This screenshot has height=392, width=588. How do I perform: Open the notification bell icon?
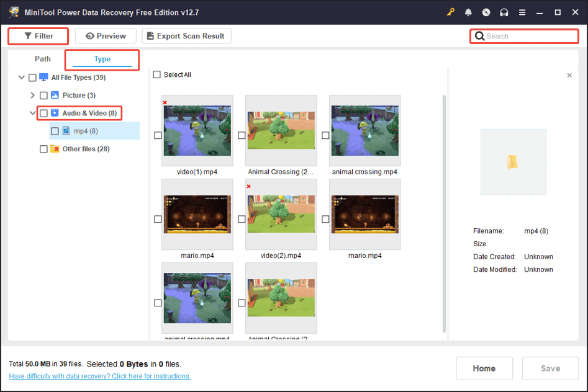468,12
